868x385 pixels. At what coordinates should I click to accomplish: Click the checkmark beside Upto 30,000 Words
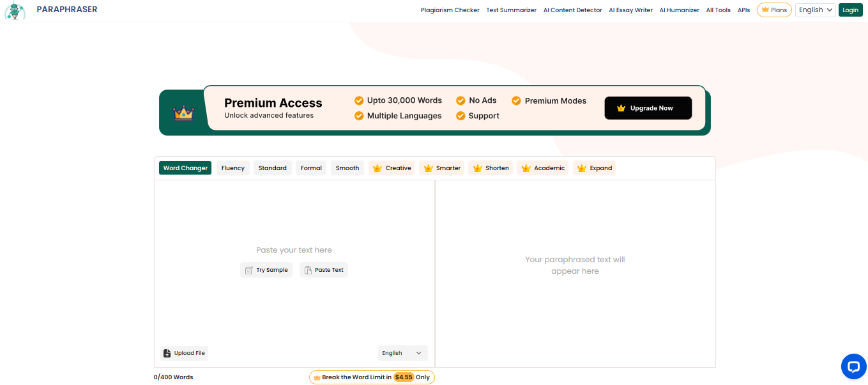pyautogui.click(x=359, y=100)
